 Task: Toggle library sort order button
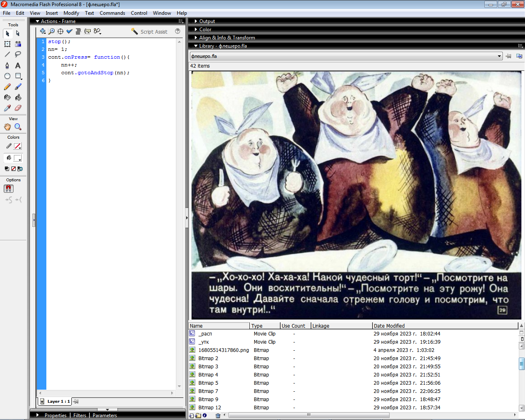click(521, 326)
